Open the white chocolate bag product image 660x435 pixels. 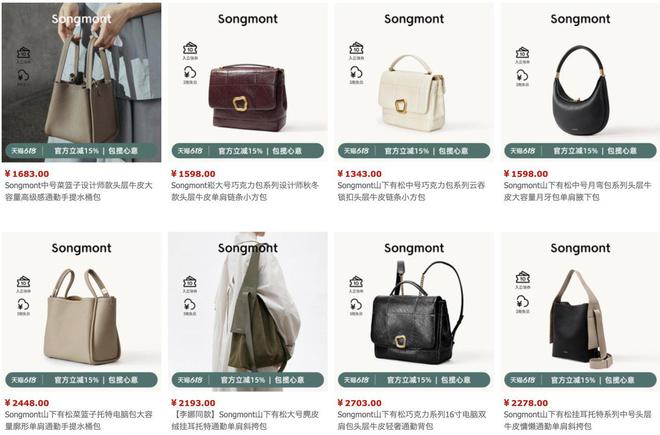411,93
